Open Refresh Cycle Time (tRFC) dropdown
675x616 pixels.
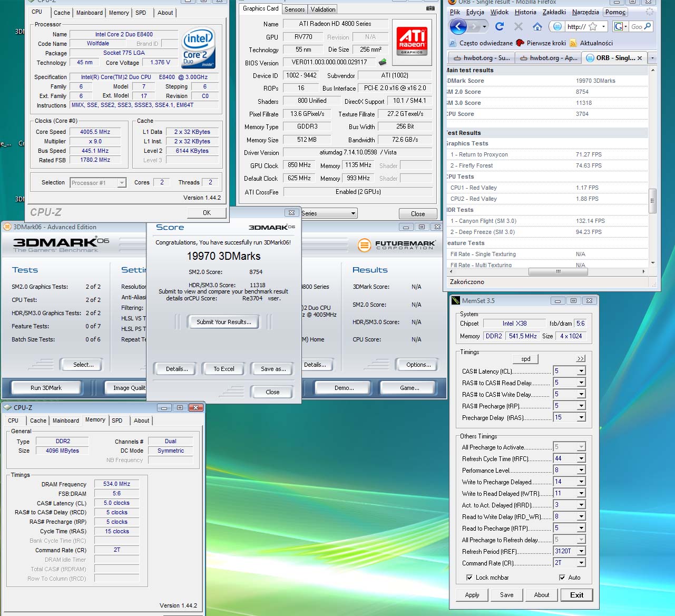point(581,458)
